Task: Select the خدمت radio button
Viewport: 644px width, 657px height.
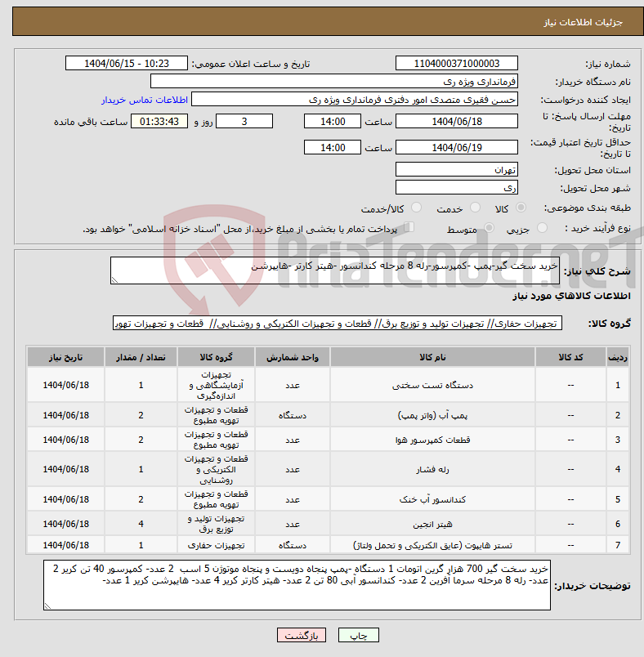Action: tap(475, 208)
